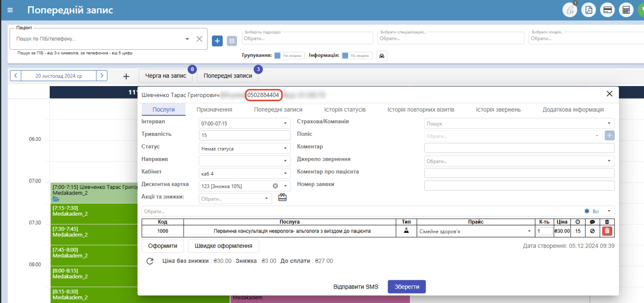Open the Прайс dropdown for Сімейне здоров'я

pos(476,231)
